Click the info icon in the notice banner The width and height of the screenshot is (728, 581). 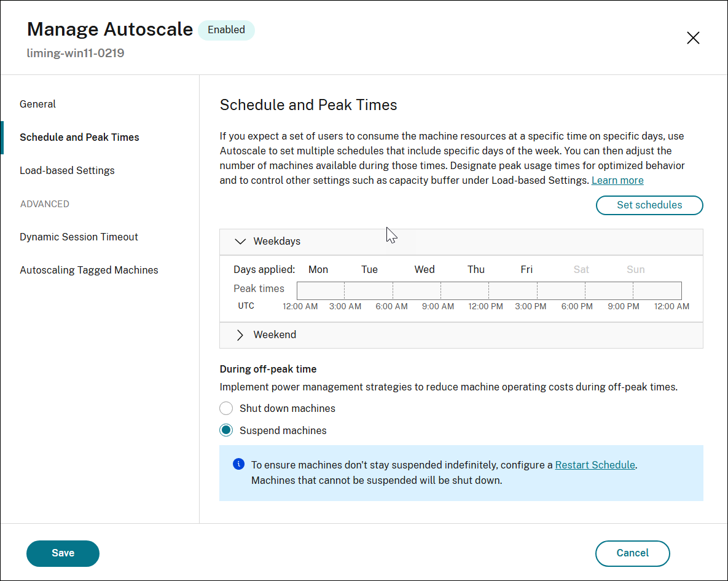pyautogui.click(x=238, y=464)
